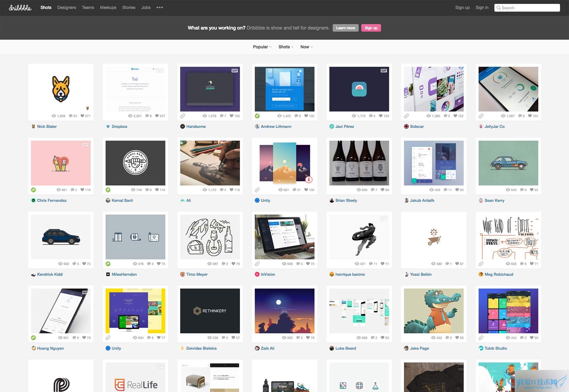Like Kendrick Kidd's blue car shot via heart
The image size is (569, 392).
click(x=84, y=264)
